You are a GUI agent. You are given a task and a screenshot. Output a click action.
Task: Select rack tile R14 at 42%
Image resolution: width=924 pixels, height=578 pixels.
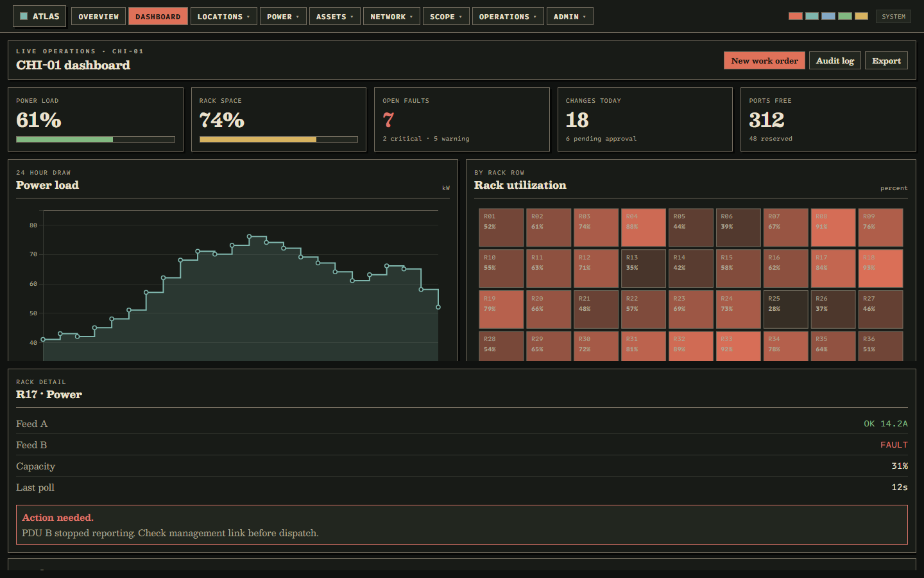pos(691,268)
